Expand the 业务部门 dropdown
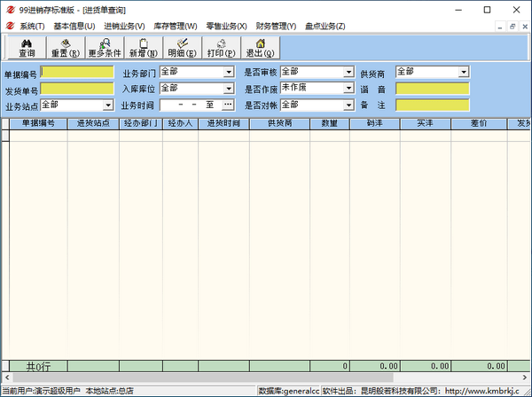 click(228, 72)
